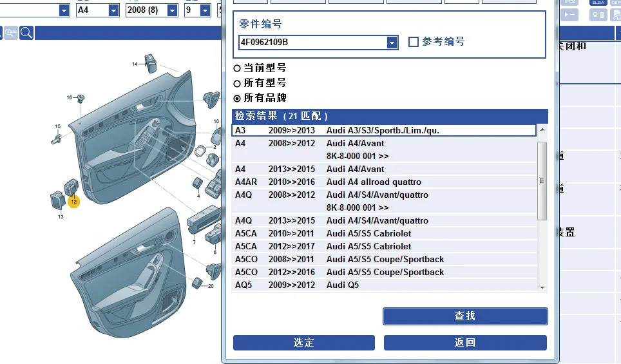The height and width of the screenshot is (364, 621).
Task: Select part callout 14 in the diagram
Action: pos(135,64)
